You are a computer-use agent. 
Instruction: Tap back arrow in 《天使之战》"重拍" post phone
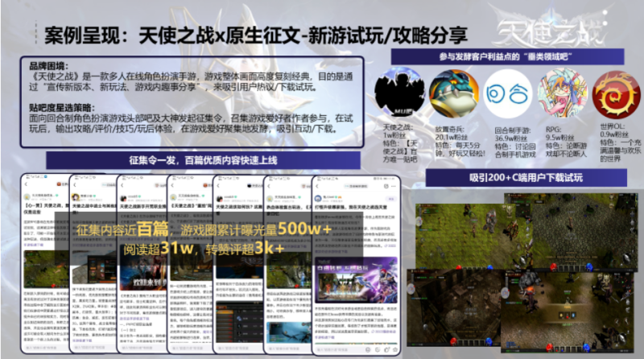point(172,185)
